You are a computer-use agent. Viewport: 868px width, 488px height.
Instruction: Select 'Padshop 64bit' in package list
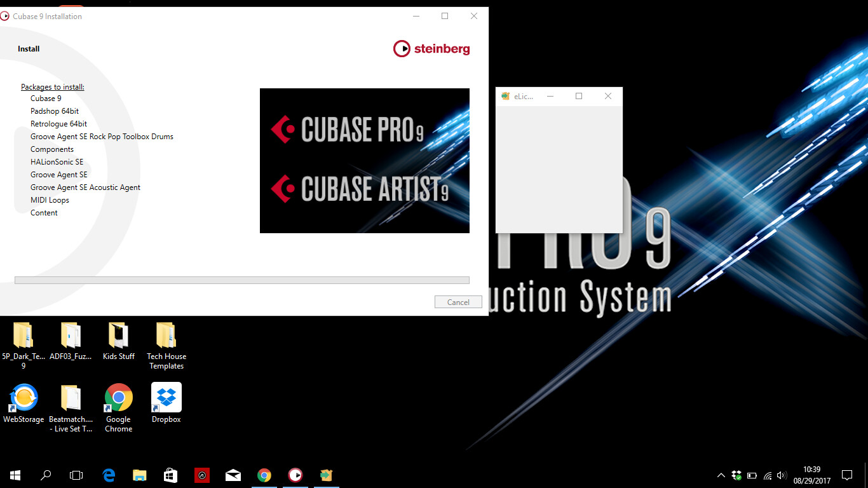pyautogui.click(x=55, y=111)
